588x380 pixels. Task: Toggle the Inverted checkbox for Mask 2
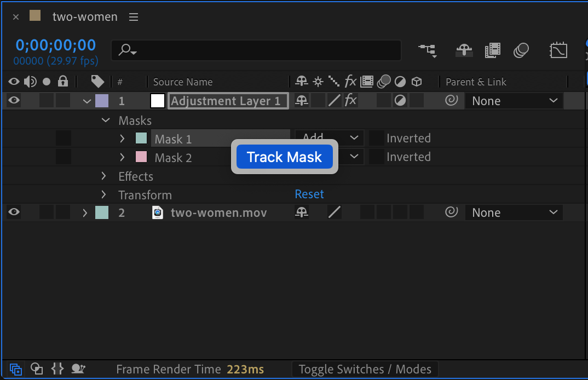376,157
